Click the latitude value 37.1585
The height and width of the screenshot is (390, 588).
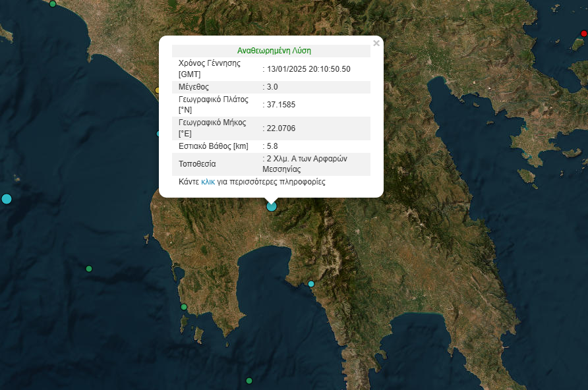(281, 105)
